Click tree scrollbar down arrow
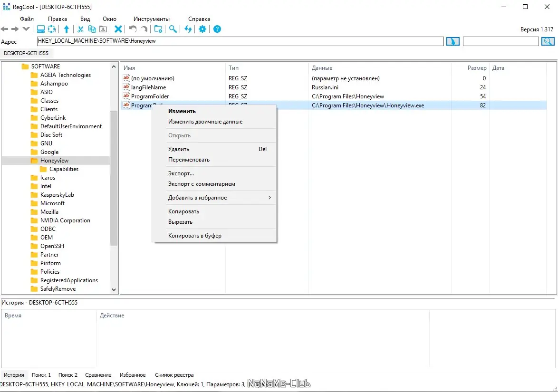The height and width of the screenshot is (392, 558). pyautogui.click(x=114, y=289)
